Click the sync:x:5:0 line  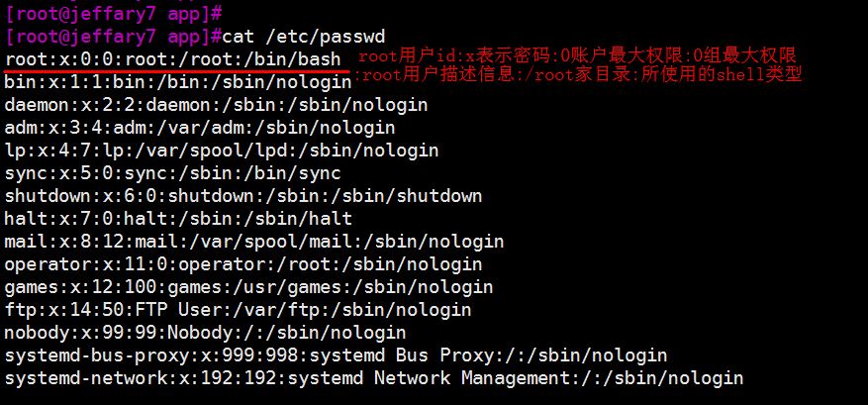(x=173, y=173)
